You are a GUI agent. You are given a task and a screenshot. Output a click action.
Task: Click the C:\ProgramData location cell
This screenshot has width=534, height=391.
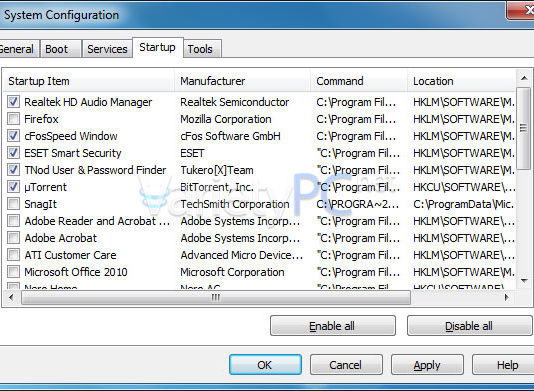pyautogui.click(x=464, y=204)
